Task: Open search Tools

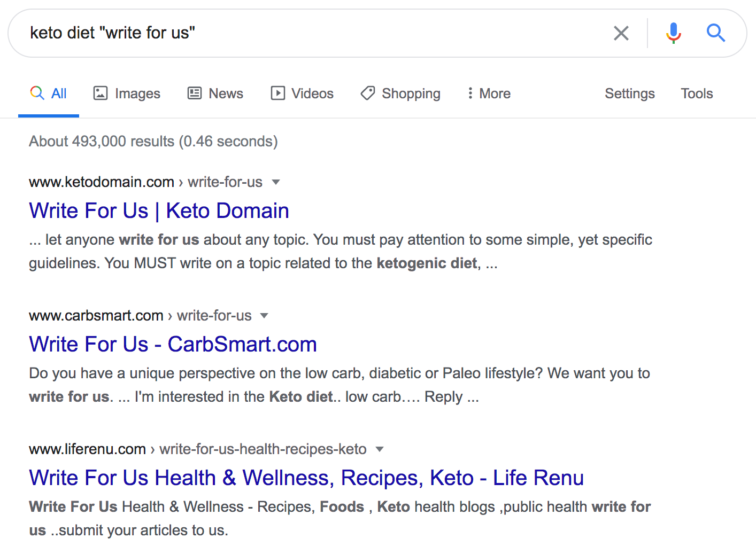Action: pyautogui.click(x=697, y=93)
